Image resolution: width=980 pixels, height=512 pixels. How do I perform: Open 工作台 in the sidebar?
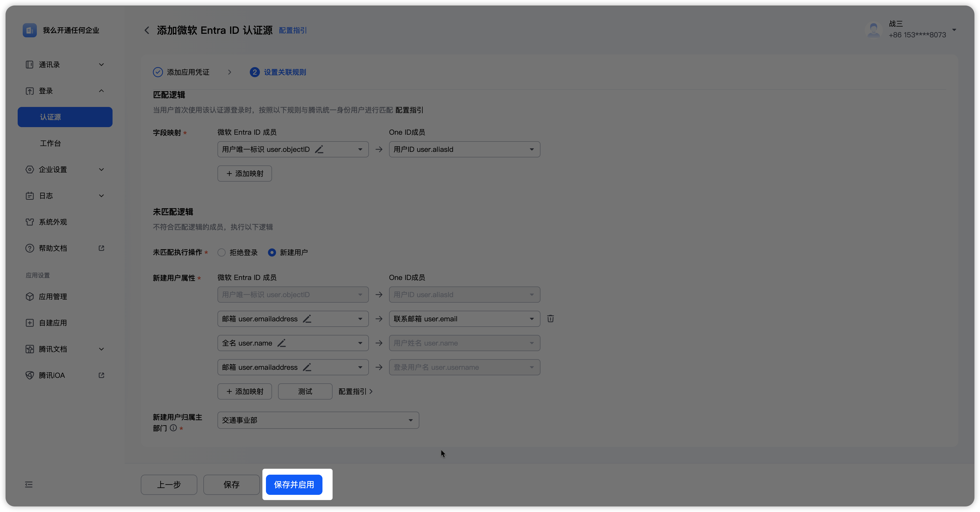51,144
